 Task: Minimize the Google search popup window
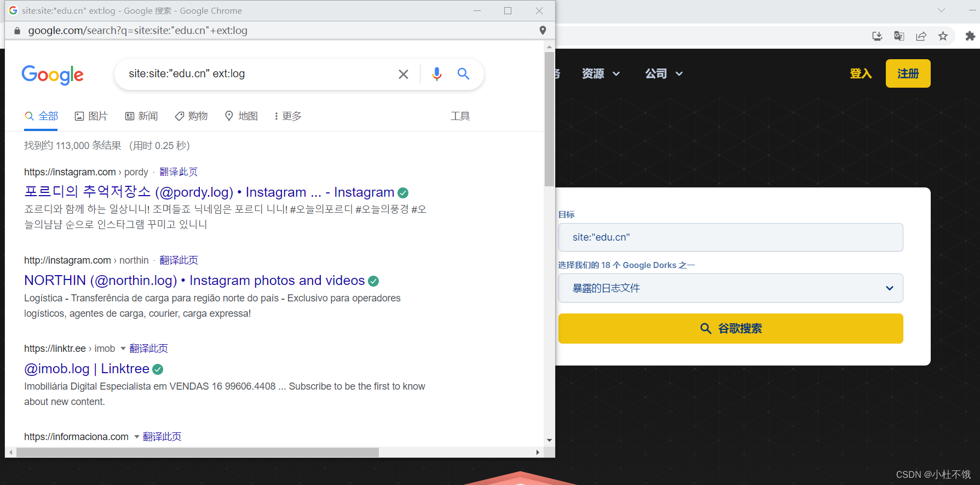click(477, 10)
